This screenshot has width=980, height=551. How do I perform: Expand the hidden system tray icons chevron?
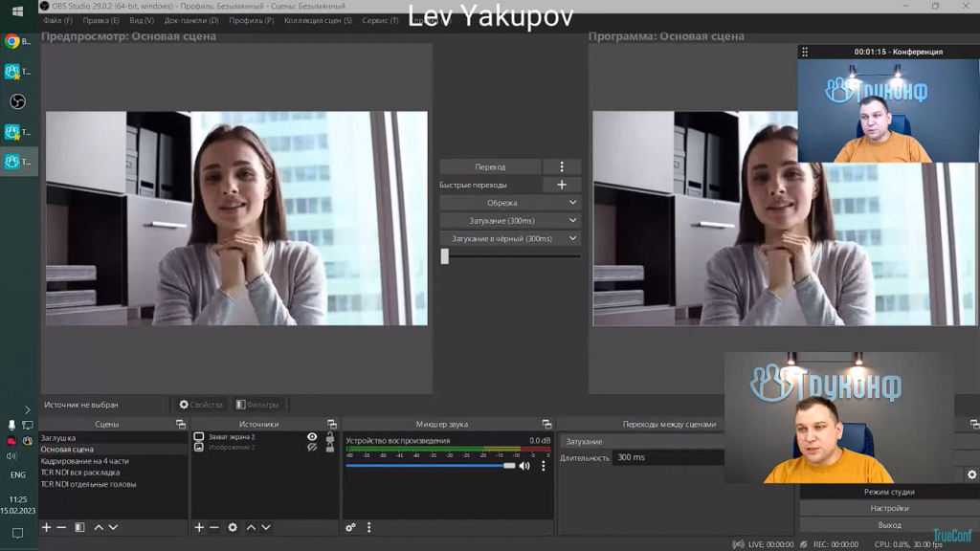28,409
